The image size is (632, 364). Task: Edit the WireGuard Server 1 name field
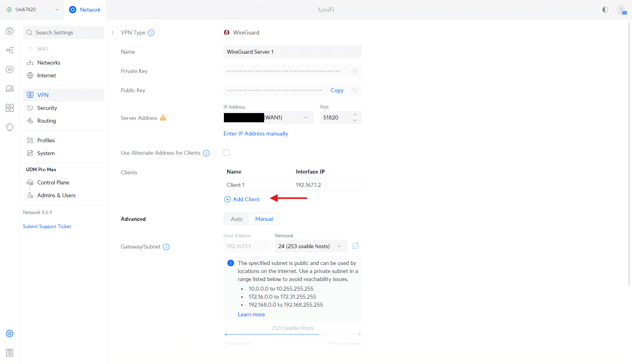293,52
